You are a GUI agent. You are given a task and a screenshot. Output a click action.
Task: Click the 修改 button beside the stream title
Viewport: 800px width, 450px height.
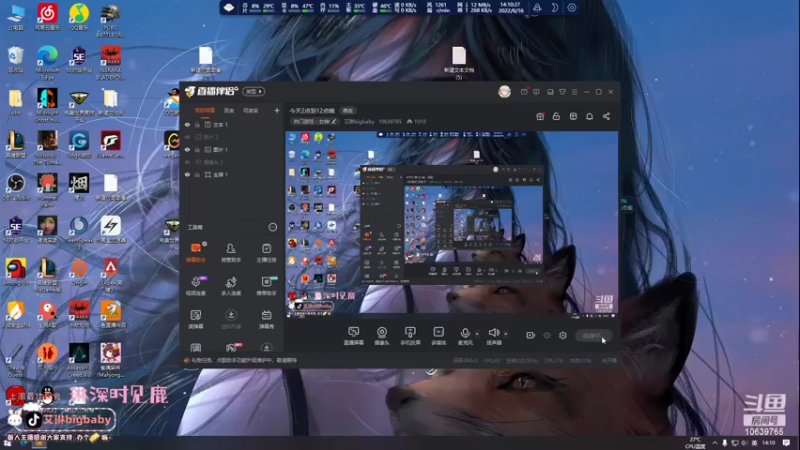[x=348, y=111]
